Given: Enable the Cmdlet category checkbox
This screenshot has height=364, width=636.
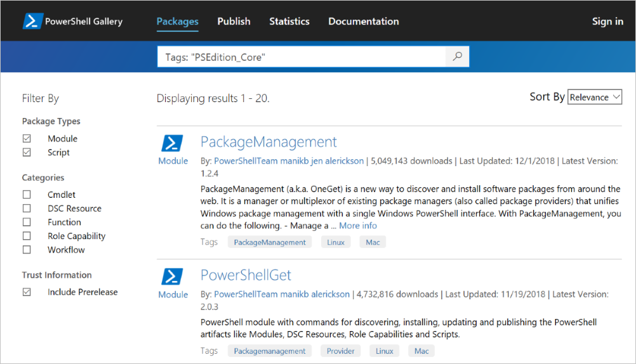Looking at the screenshot, I should pos(27,195).
